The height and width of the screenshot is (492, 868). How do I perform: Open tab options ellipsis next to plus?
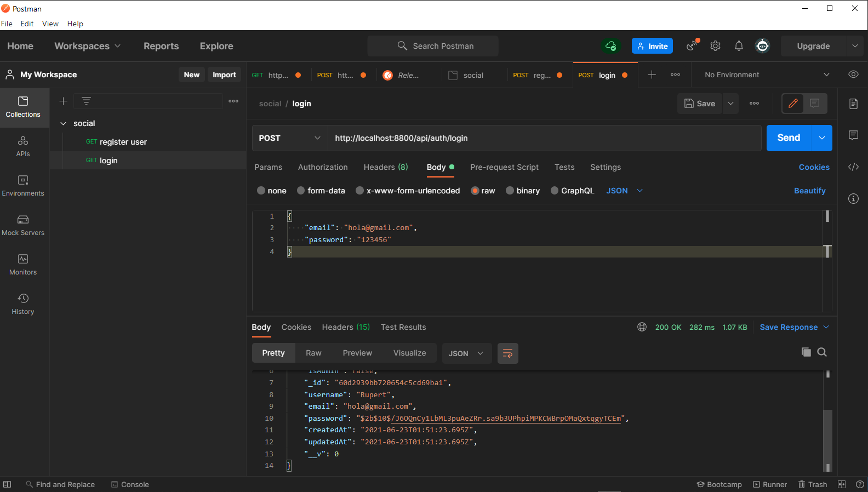[675, 75]
